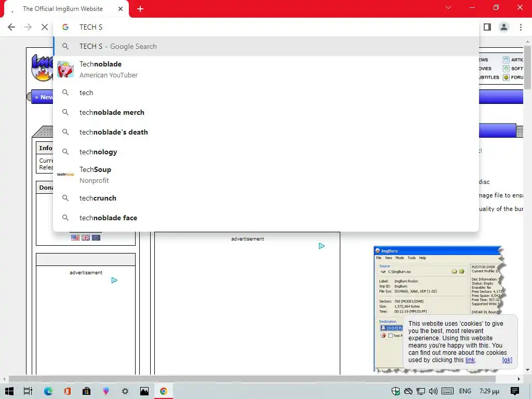Open the cookies policy 'link'

tap(470, 360)
